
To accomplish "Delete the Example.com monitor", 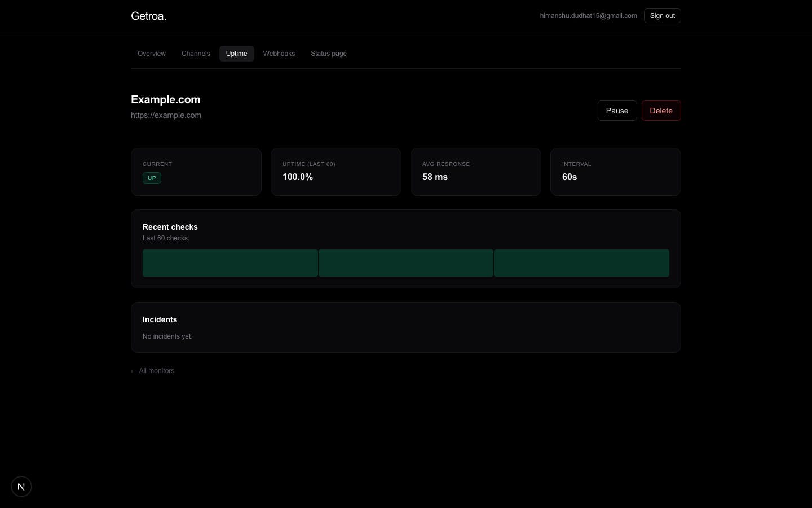I will click(x=661, y=111).
